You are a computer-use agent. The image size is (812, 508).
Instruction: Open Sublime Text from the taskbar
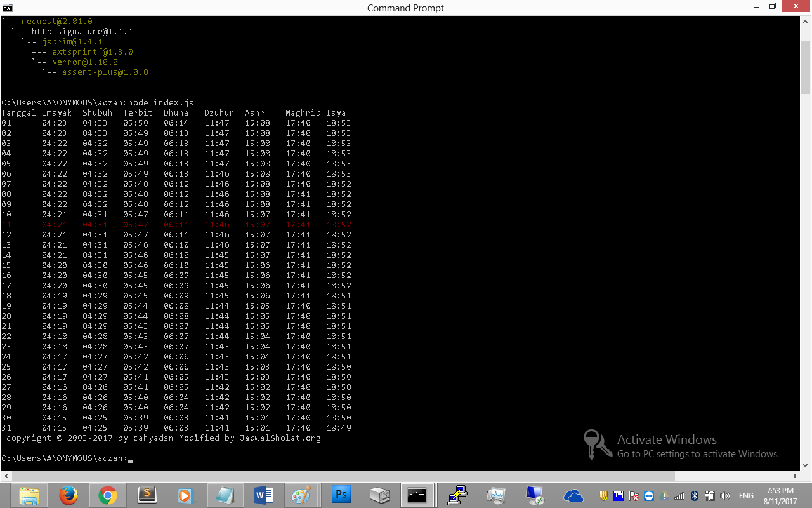tap(147, 495)
